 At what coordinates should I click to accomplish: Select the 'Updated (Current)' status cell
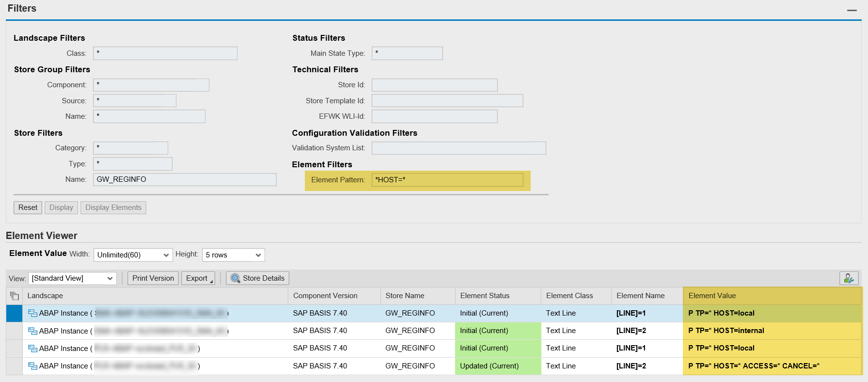point(498,366)
